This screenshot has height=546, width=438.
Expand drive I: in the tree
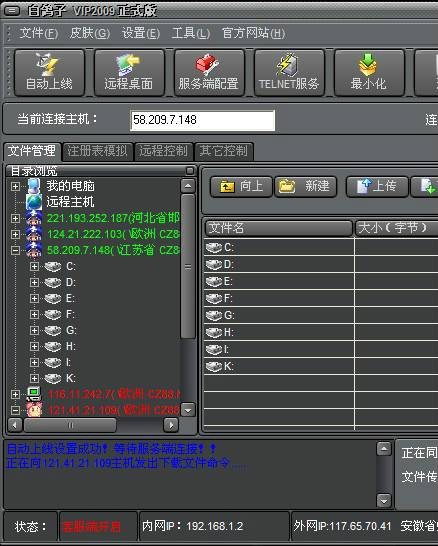click(34, 362)
